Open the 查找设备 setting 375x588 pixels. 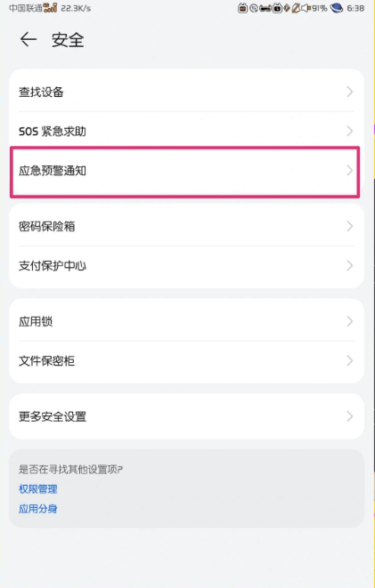pyautogui.click(x=186, y=92)
